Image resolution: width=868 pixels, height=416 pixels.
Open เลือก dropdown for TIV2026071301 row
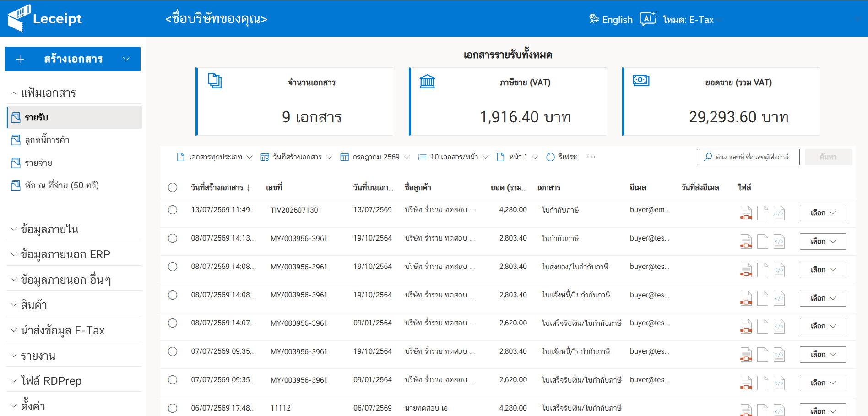pos(823,213)
